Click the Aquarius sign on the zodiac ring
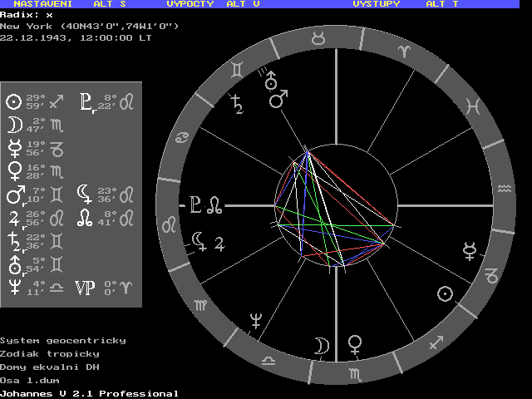 [x=505, y=188]
